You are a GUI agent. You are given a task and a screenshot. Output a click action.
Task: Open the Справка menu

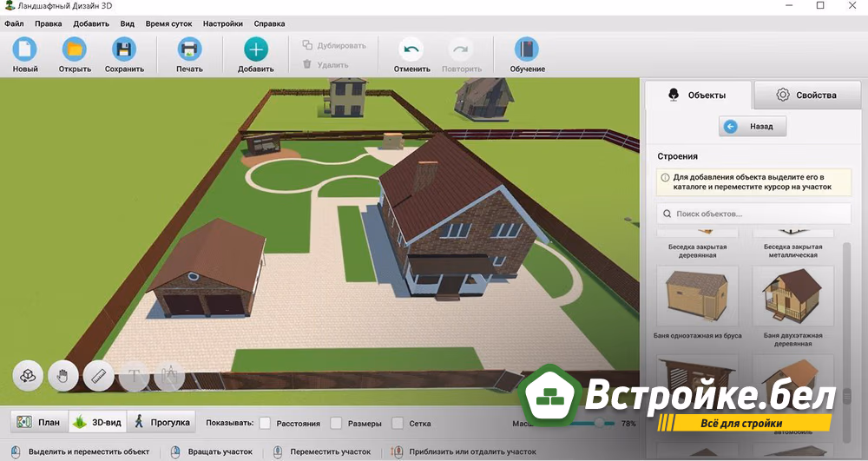tap(269, 23)
